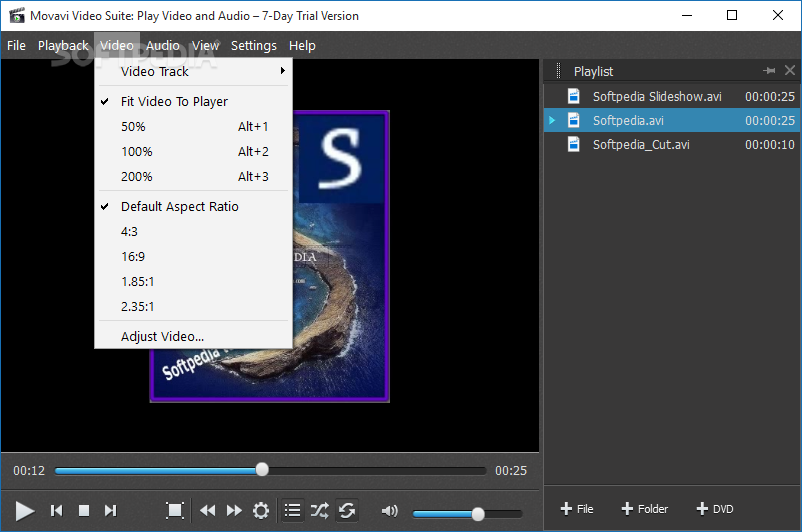Image resolution: width=802 pixels, height=532 pixels.
Task: Select Softpedia.avi in the playlist
Action: [672, 120]
